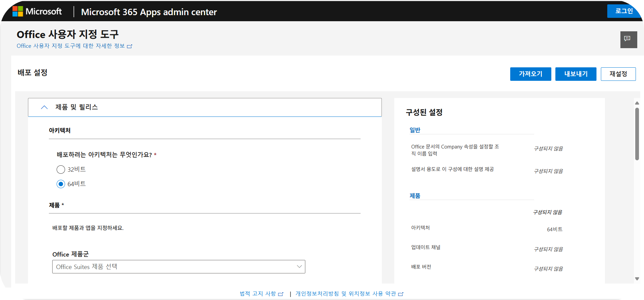Click the 배포 버전 setting row
Viewport: 644px width, 300px height.
coord(487,268)
